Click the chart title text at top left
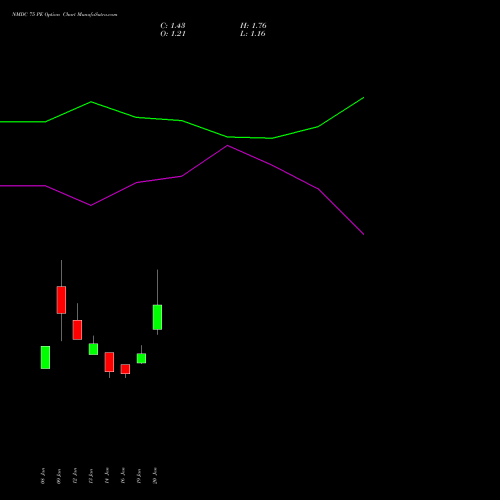 pyautogui.click(x=64, y=15)
